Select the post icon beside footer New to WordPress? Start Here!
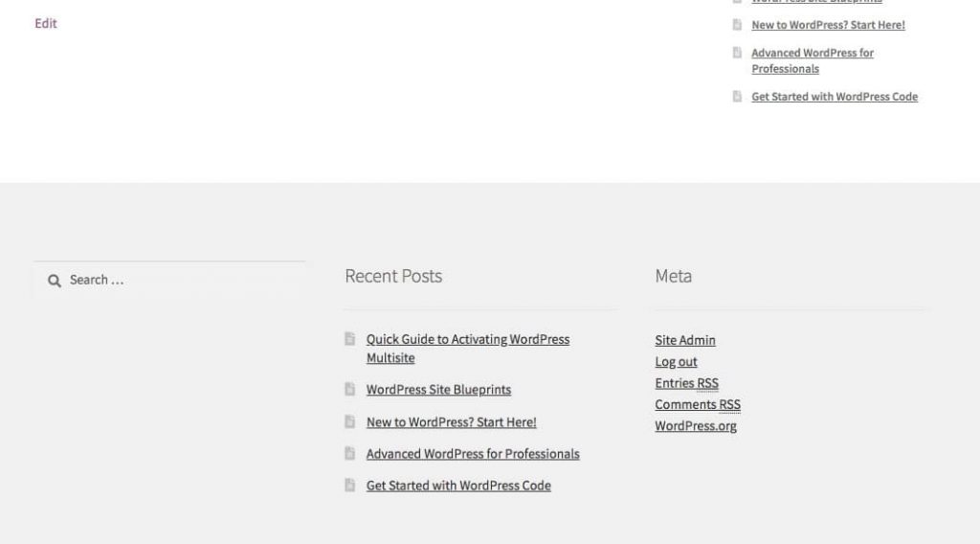980x544 pixels. point(350,421)
